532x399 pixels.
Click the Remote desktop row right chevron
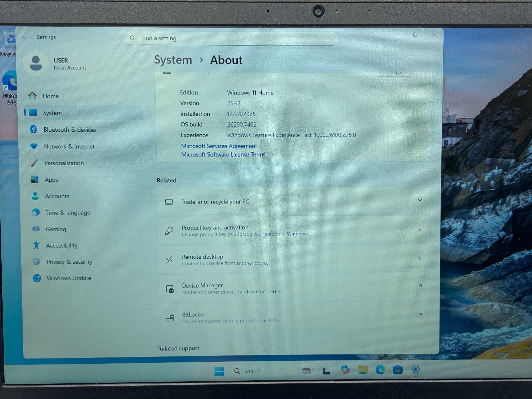coord(419,258)
